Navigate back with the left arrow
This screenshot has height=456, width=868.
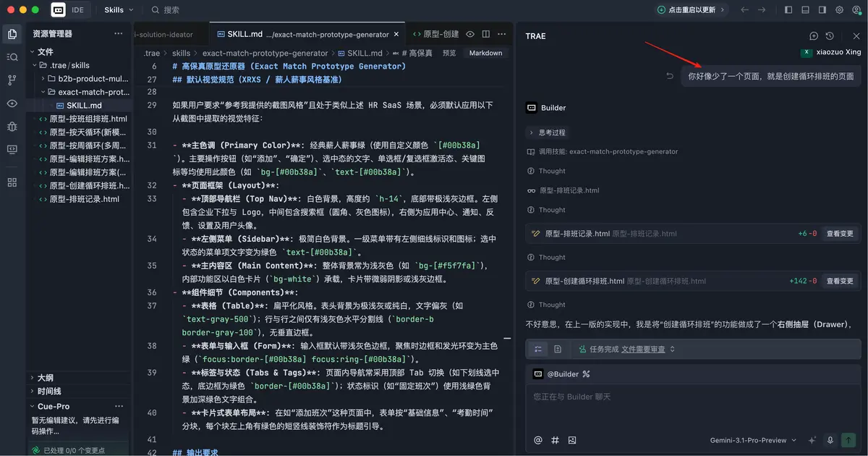745,10
